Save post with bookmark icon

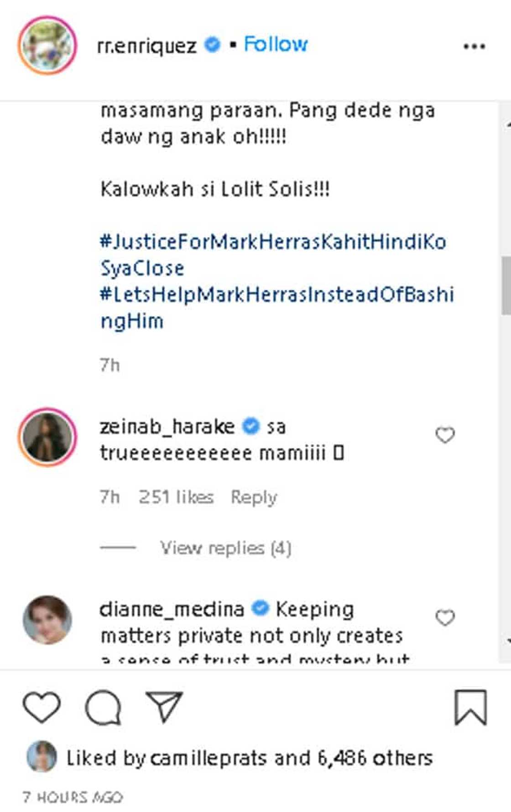coord(470,707)
